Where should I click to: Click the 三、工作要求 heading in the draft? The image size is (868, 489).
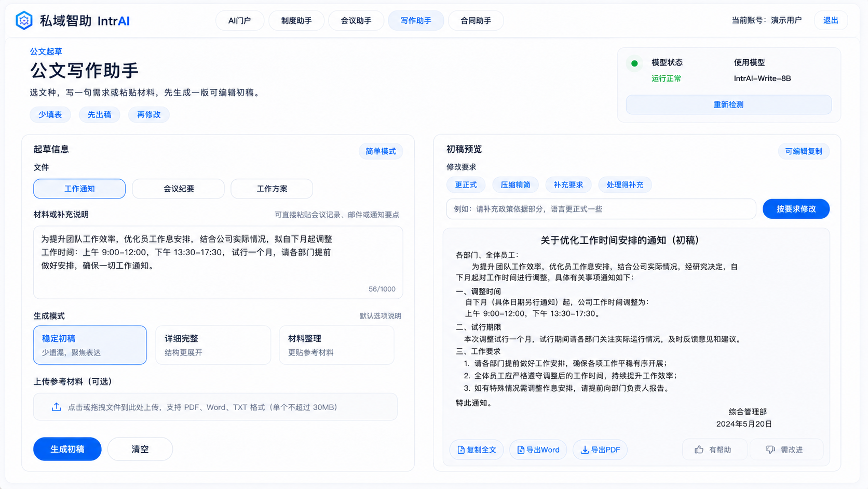[x=478, y=351]
